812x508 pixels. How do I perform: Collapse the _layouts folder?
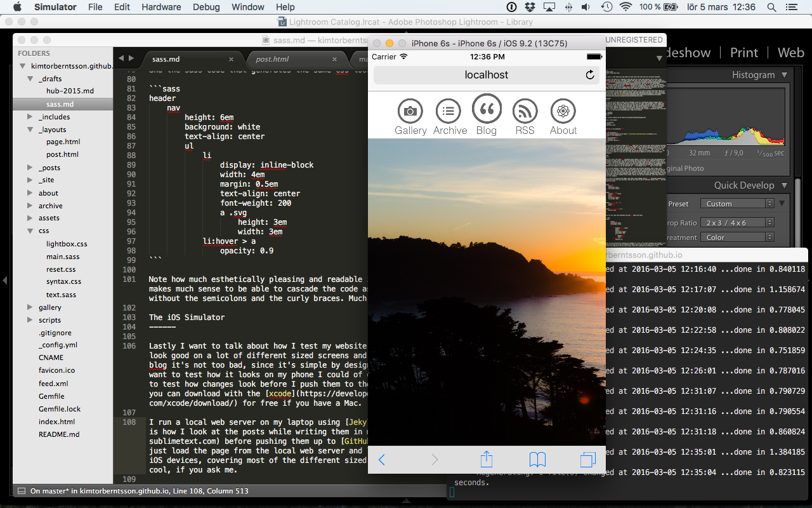pyautogui.click(x=30, y=130)
